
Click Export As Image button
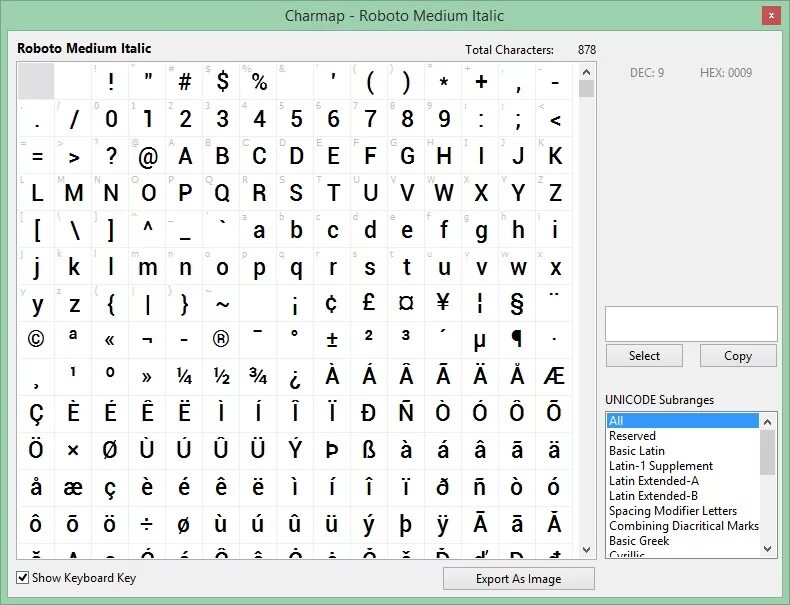(518, 579)
